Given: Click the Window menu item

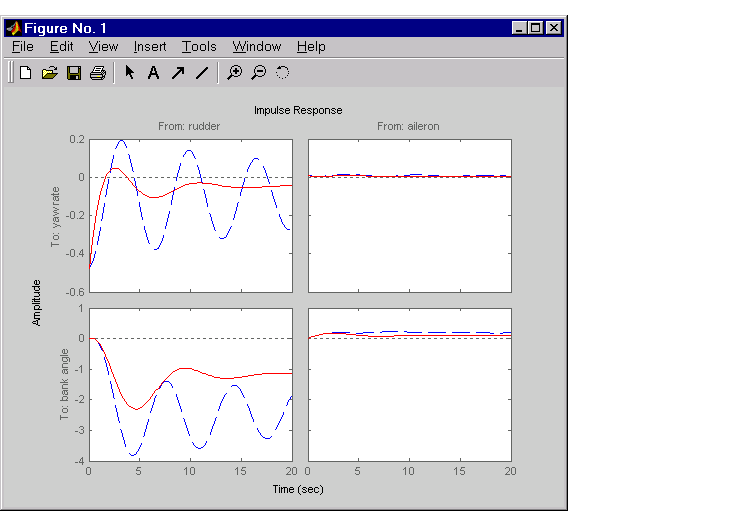Looking at the screenshot, I should pos(256,46).
